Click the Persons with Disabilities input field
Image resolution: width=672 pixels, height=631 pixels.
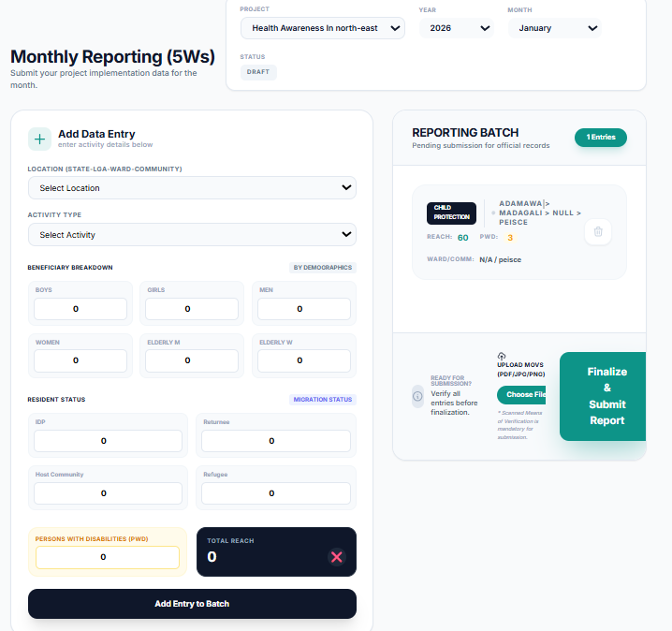click(x=108, y=557)
